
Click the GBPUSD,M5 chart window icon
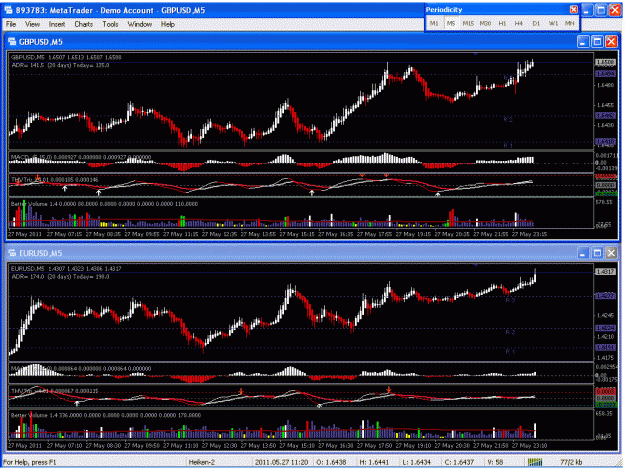tap(12, 41)
